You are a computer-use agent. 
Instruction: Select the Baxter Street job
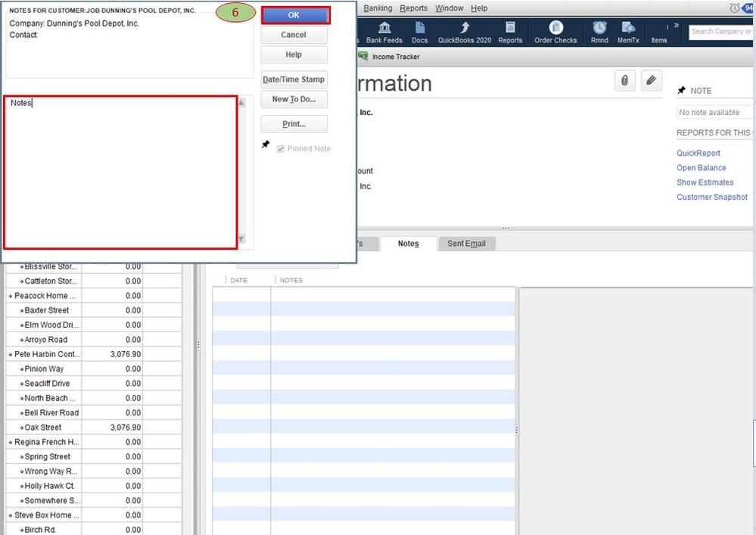pos(47,310)
